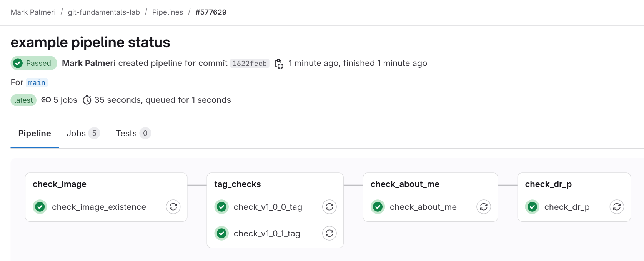Click green status icon of check_image_existence
Screen dimensions: 644x261
40,207
